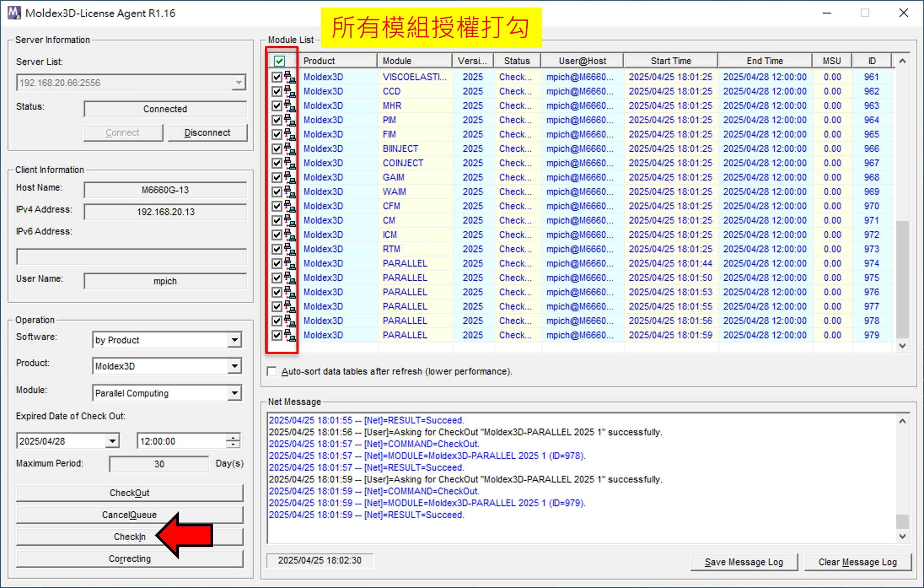This screenshot has width=924, height=588.
Task: Click the network license icon in ICM row
Action: (x=290, y=235)
